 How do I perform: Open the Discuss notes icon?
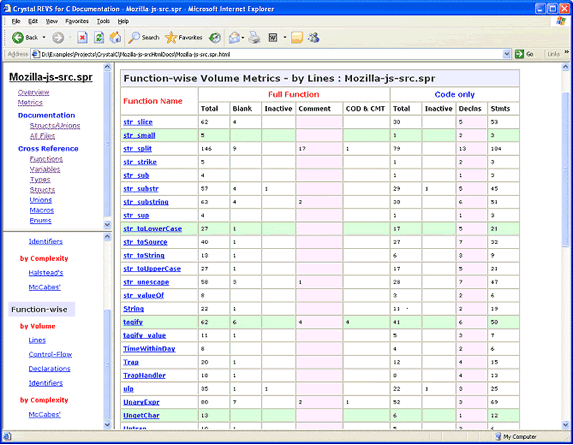[297, 37]
